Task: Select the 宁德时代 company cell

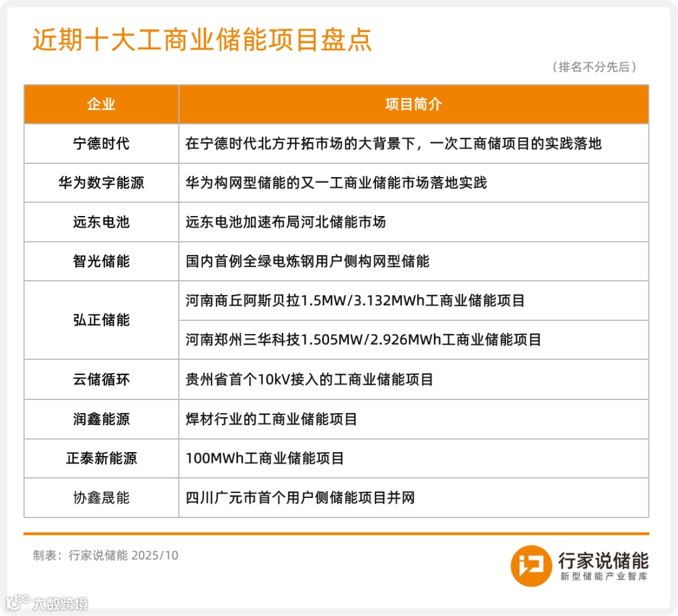Action: pos(101,144)
